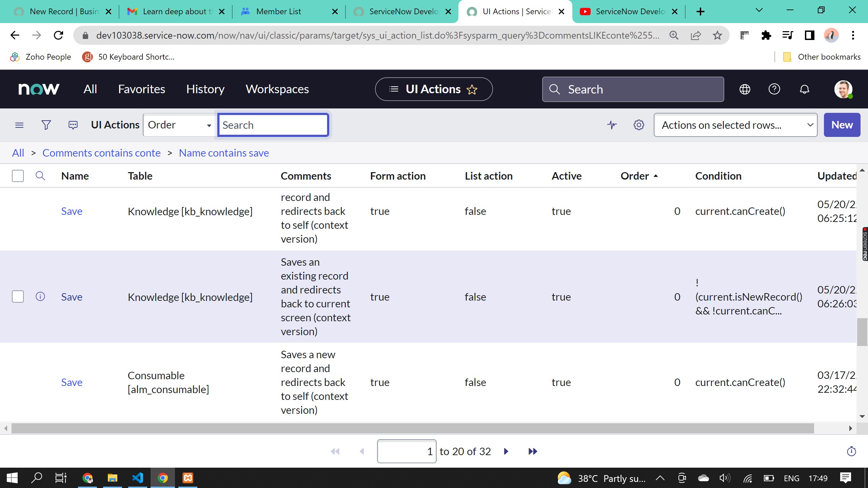Open the list filter builder icon
Screen dimensions: 868x488
click(x=46, y=125)
